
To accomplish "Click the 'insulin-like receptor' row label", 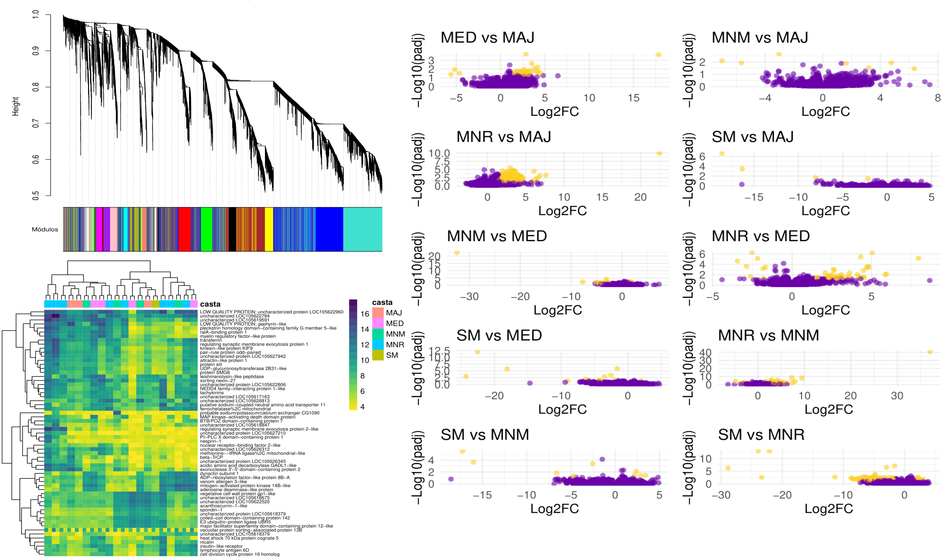I will (x=221, y=546).
